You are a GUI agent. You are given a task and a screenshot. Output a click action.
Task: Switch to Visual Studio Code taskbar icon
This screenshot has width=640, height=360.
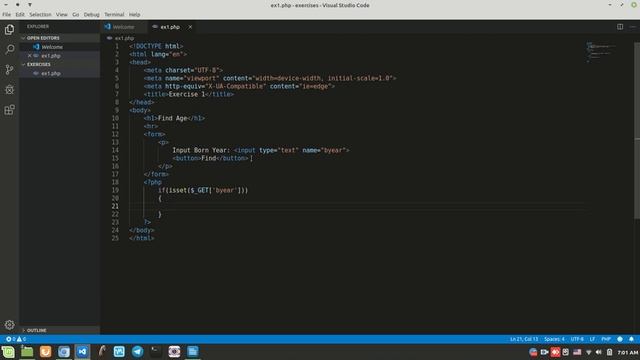click(x=82, y=351)
